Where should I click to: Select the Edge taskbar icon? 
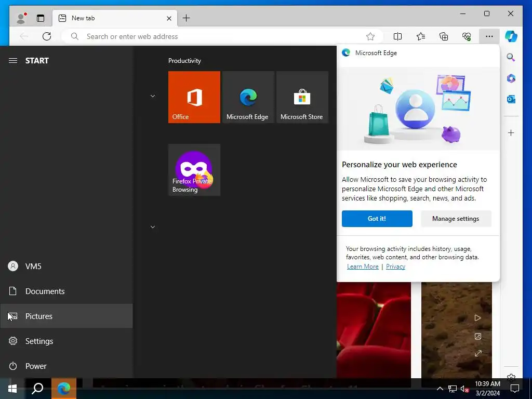64,389
